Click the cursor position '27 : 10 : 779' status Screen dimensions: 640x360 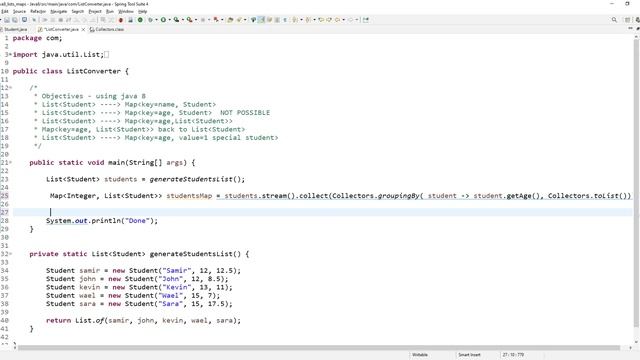pos(513,355)
